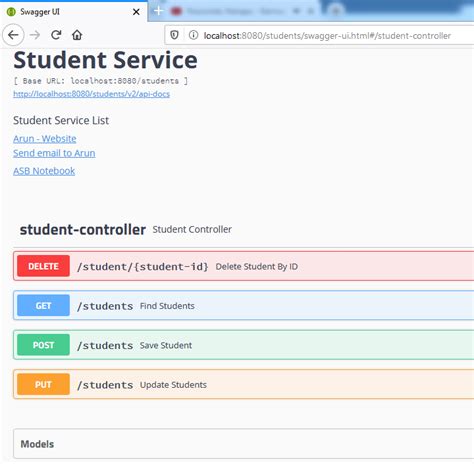The width and height of the screenshot is (474, 464).
Task: Expand the Save Student operation
Action: coord(243,345)
